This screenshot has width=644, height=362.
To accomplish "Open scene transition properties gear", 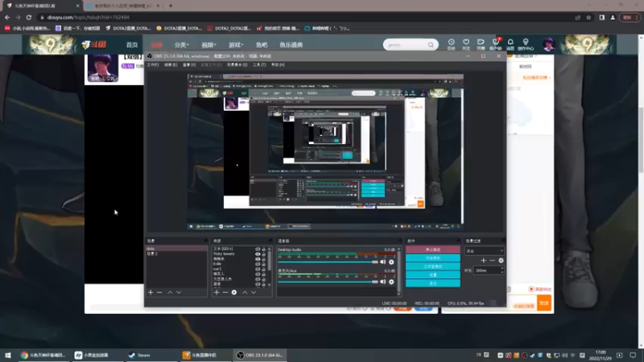I will click(501, 260).
